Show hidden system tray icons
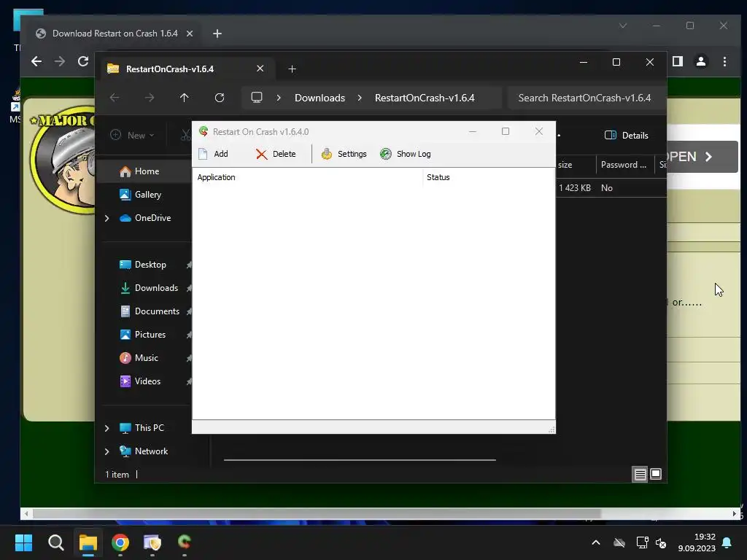 pos(596,542)
